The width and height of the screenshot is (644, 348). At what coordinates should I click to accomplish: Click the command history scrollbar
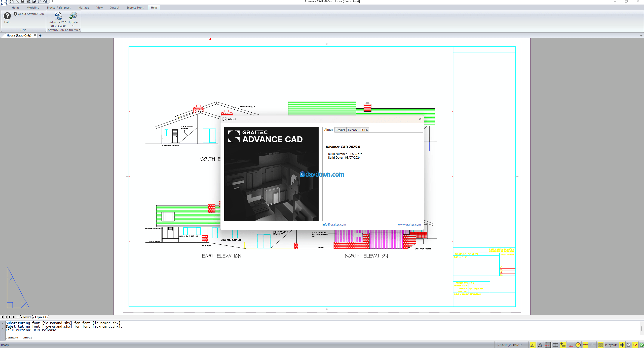tap(641, 328)
